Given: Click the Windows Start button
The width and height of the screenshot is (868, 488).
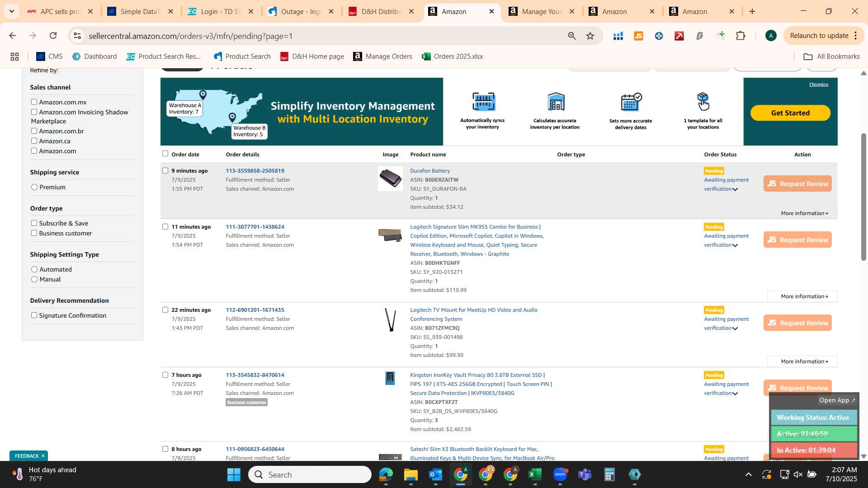Looking at the screenshot, I should (x=234, y=474).
